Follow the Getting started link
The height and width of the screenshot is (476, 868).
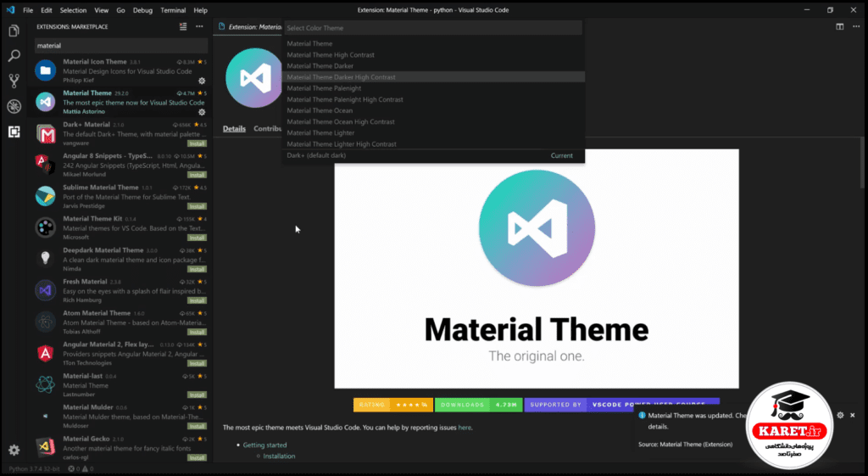264,445
